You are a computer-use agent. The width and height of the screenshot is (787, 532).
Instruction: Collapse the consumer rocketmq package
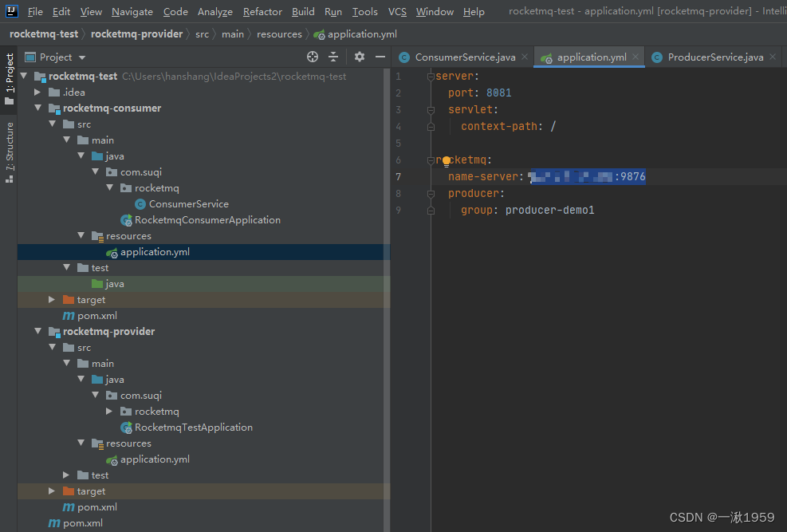(x=109, y=187)
